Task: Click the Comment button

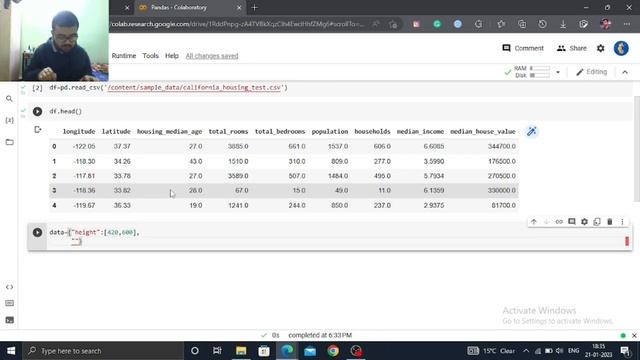Action: [x=523, y=48]
